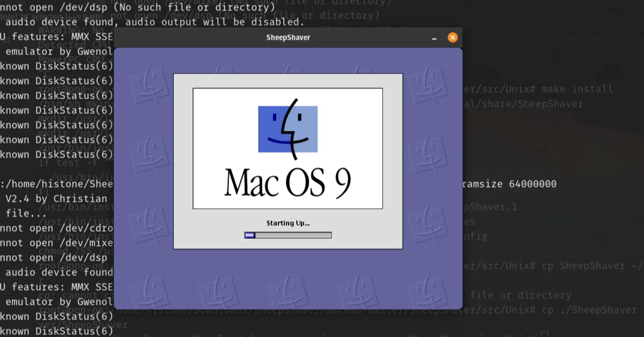
Task: Click terminal text 'cp SheepShaver ~/'
Action: point(592,266)
